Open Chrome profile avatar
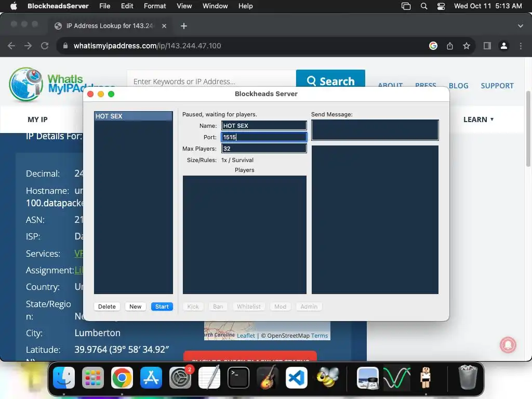532x399 pixels. [x=504, y=46]
